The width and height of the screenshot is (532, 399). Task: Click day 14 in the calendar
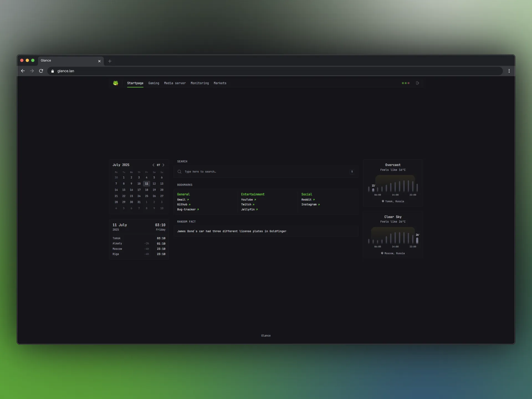click(116, 190)
